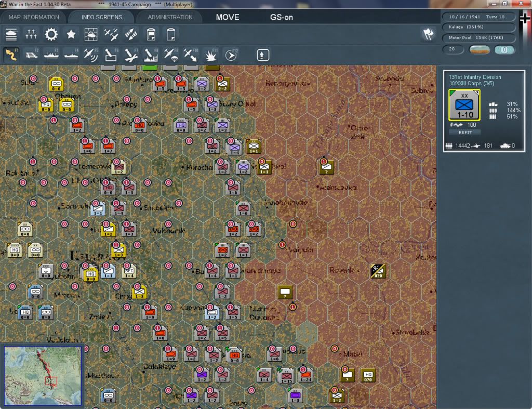
Task: Open the ADMINISTRATION tab
Action: pos(170,17)
